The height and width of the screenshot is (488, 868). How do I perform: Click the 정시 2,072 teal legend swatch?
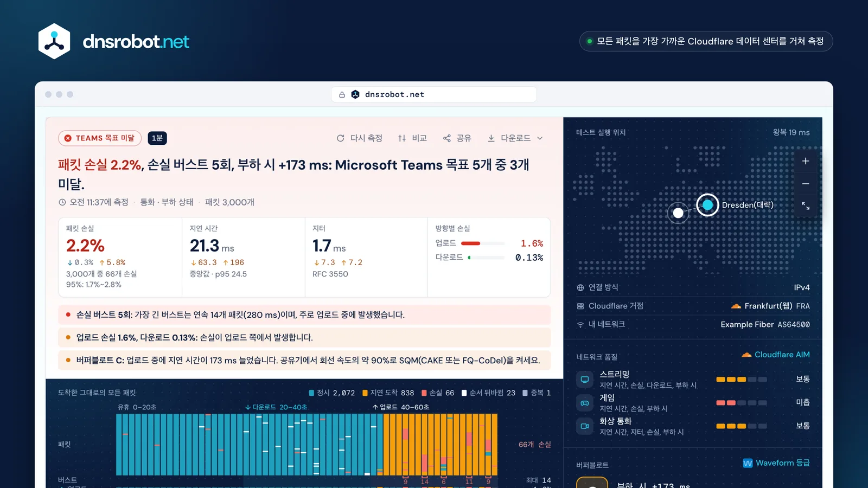311,393
